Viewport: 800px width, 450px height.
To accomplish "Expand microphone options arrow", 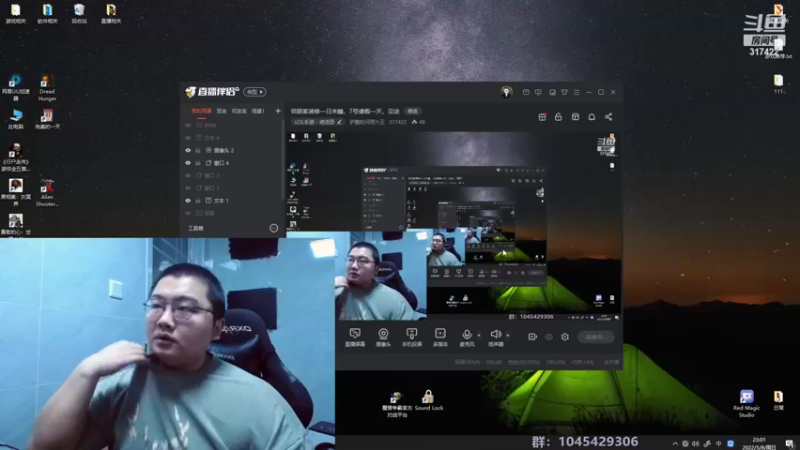I will (x=479, y=335).
